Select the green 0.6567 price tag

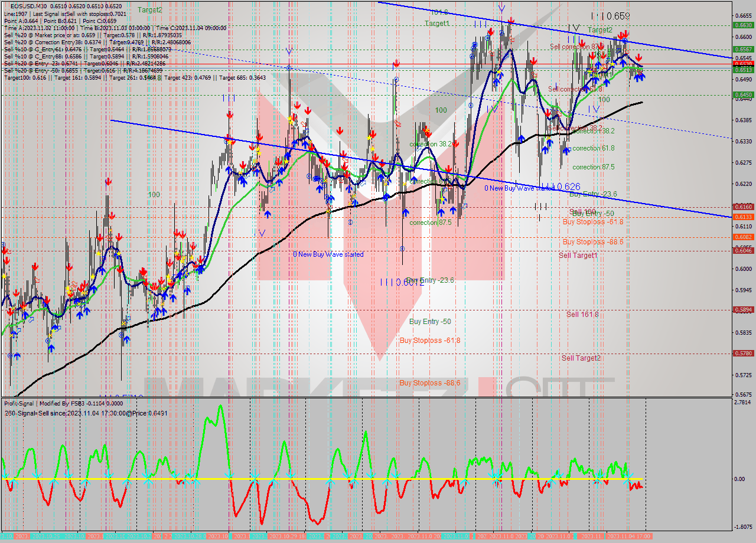(742, 50)
